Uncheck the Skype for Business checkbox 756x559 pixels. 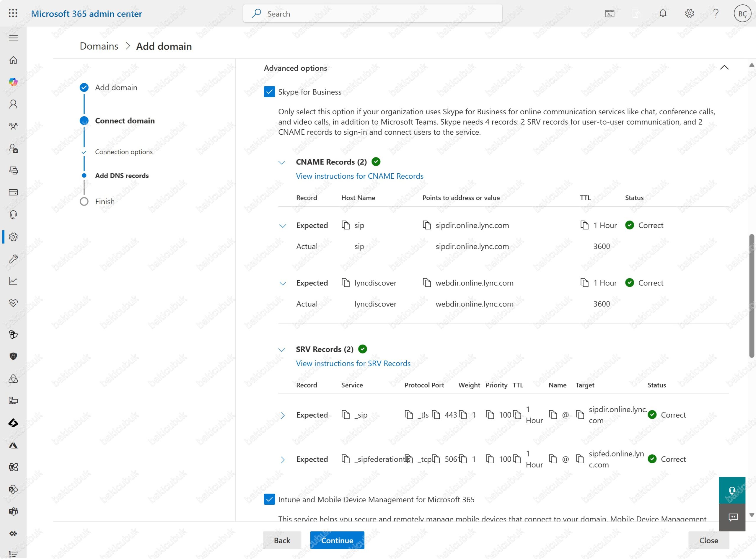pos(269,92)
